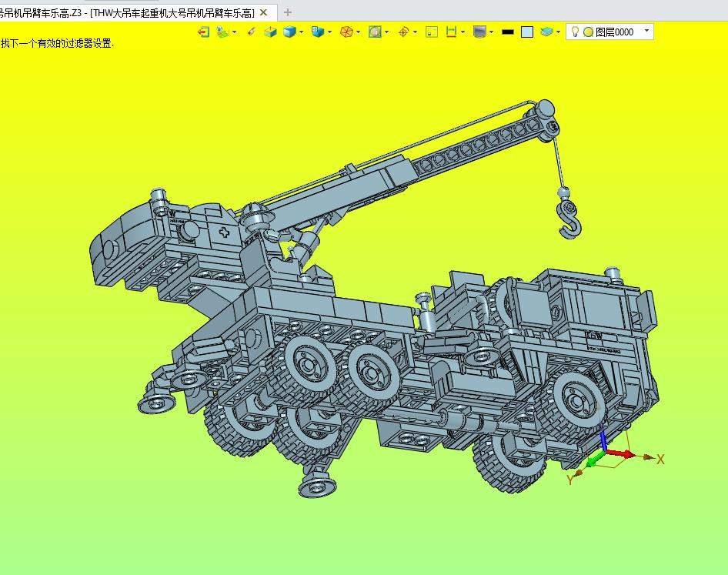
Task: Close the THW大吊车起重机 document tab
Action: click(264, 12)
